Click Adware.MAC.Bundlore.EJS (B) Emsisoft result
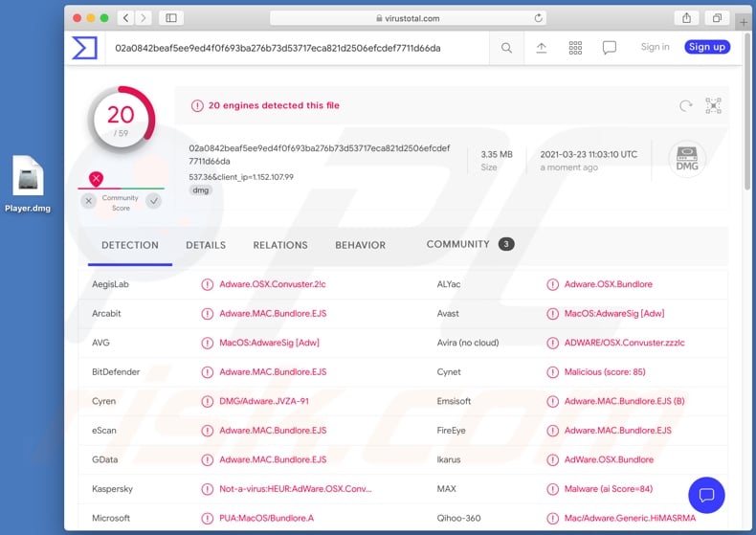 coord(624,401)
